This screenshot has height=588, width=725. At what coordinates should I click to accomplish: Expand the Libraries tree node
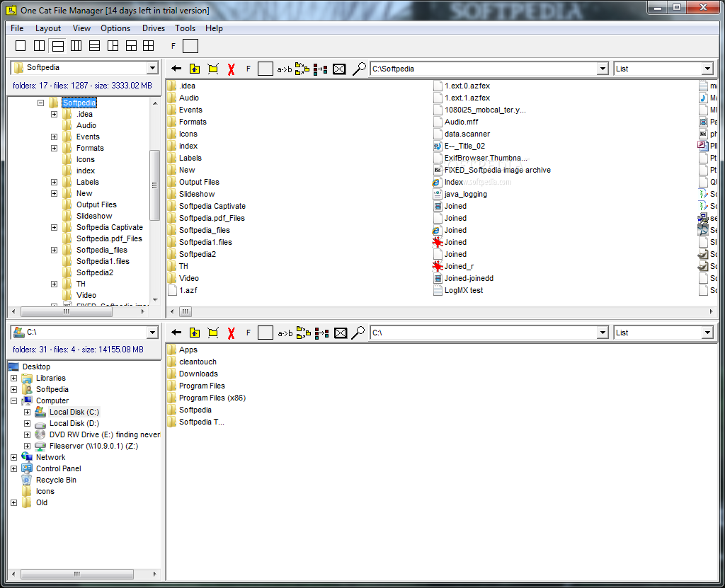click(x=14, y=378)
